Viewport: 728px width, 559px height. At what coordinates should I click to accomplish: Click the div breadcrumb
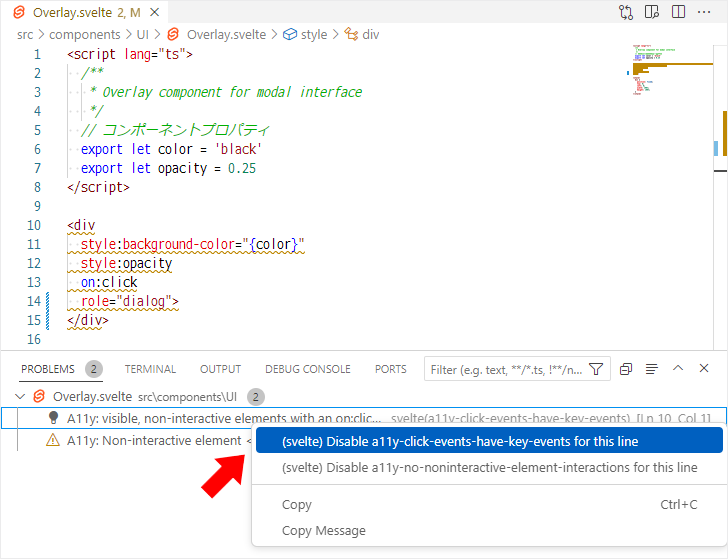pos(370,35)
